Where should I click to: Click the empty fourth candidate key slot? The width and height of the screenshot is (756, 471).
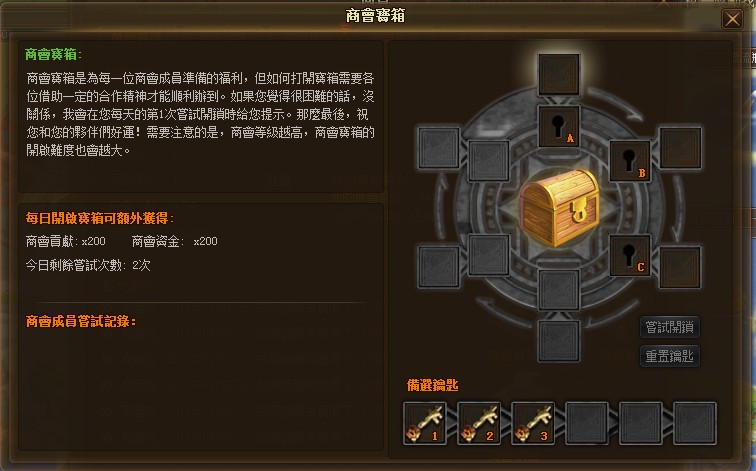tap(587, 424)
